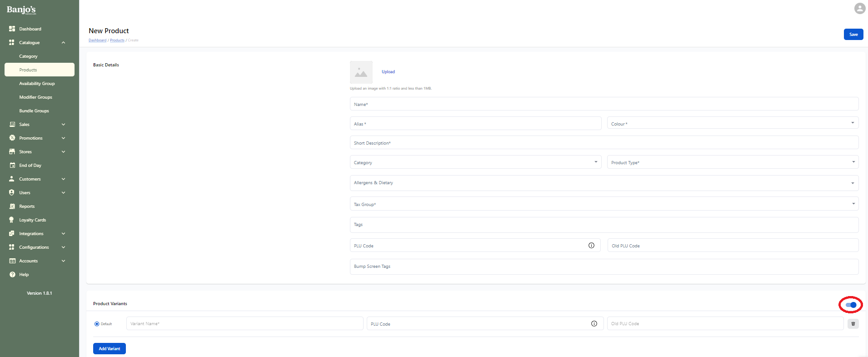Open the Product Type dropdown

click(x=732, y=162)
